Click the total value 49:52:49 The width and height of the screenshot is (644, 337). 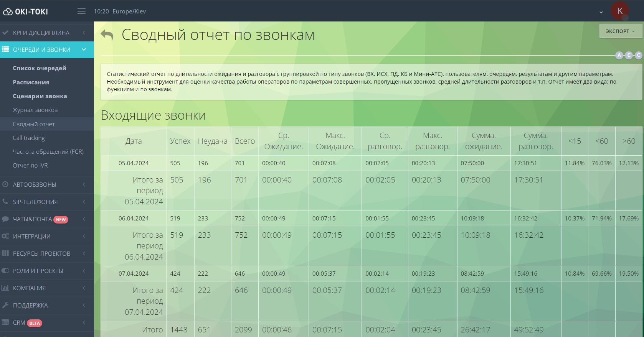[x=529, y=330]
